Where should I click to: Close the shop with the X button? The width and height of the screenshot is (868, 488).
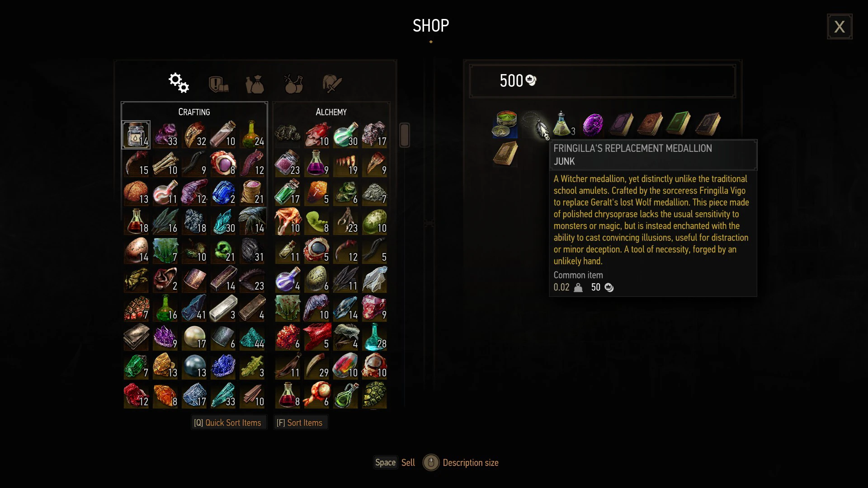point(840,27)
